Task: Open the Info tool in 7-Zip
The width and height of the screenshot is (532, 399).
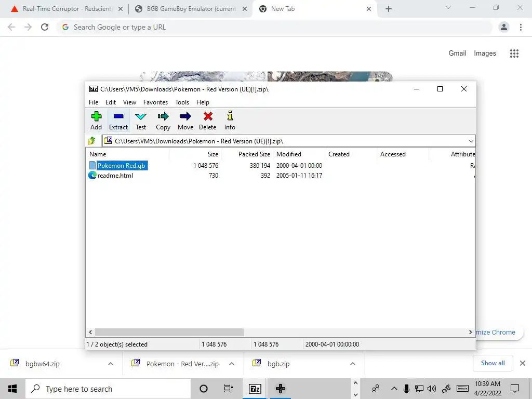Action: click(x=230, y=121)
